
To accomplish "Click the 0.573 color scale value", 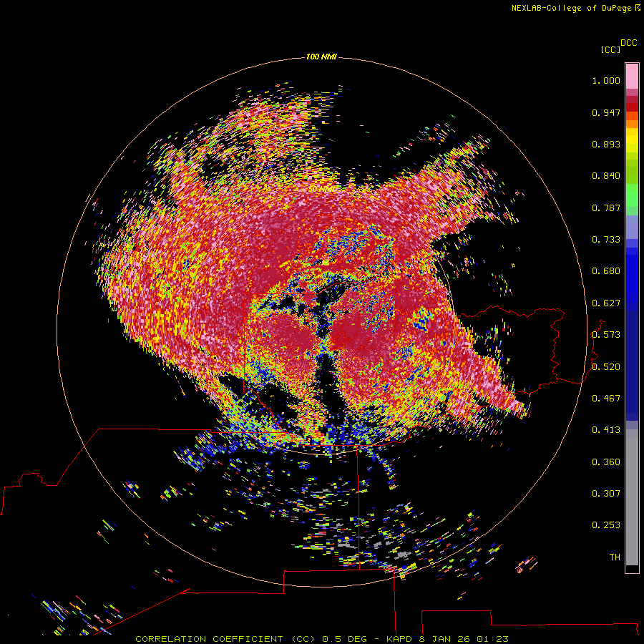I will [606, 335].
